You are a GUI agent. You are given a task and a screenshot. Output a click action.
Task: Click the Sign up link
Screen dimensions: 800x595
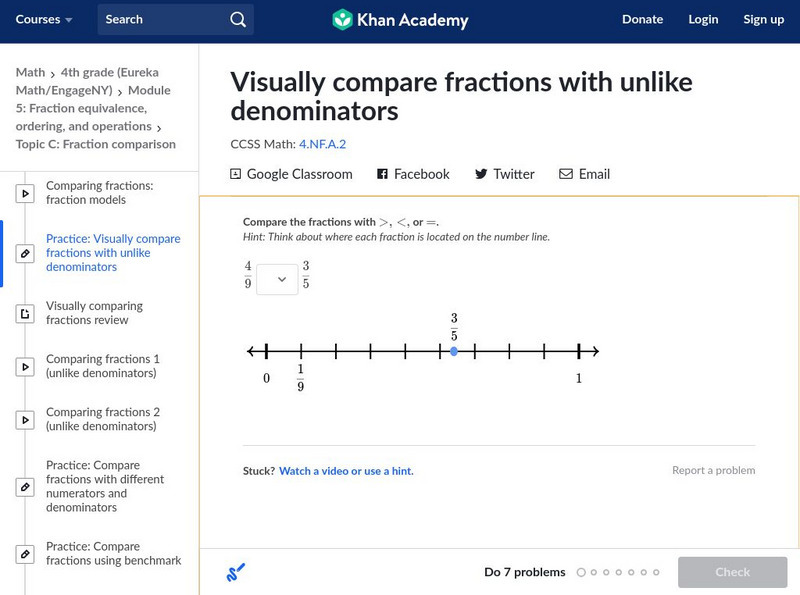click(763, 19)
